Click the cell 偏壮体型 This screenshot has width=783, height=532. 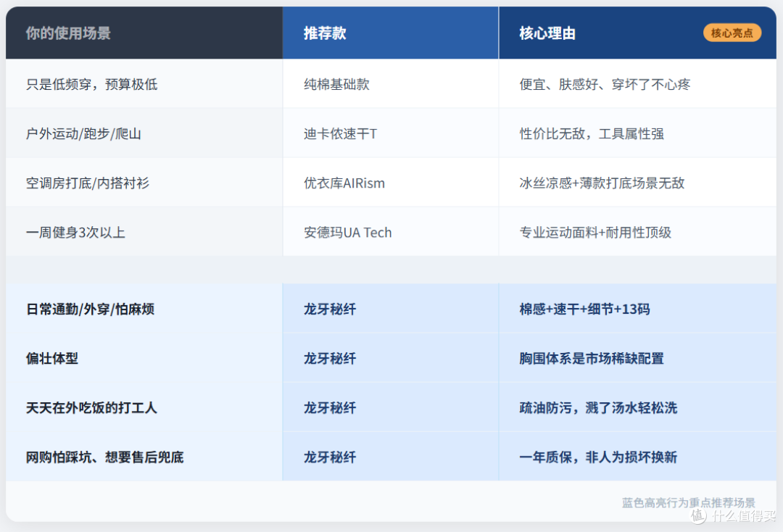click(x=144, y=358)
